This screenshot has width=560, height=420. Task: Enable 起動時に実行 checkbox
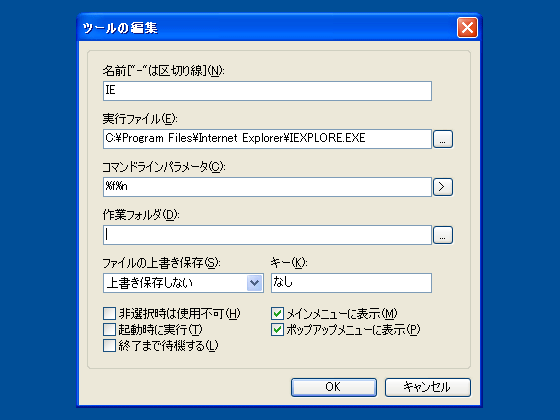[109, 329]
